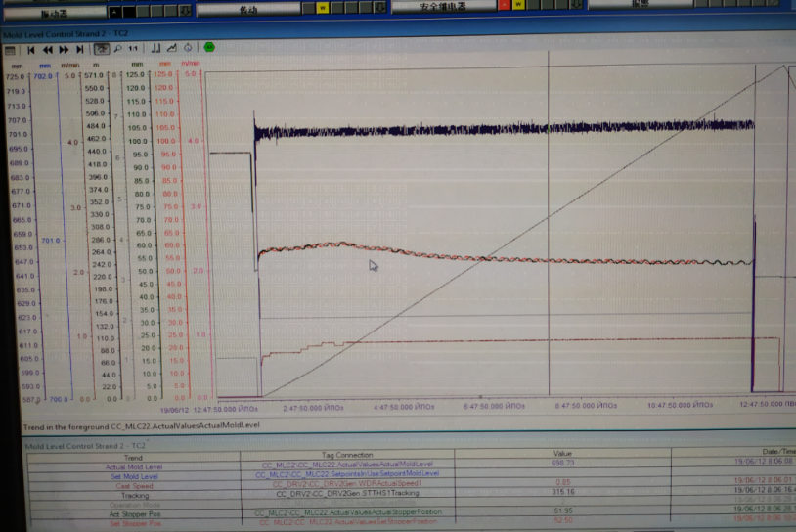The width and height of the screenshot is (796, 532).
Task: Click the next data record (forward) button
Action: (64, 48)
